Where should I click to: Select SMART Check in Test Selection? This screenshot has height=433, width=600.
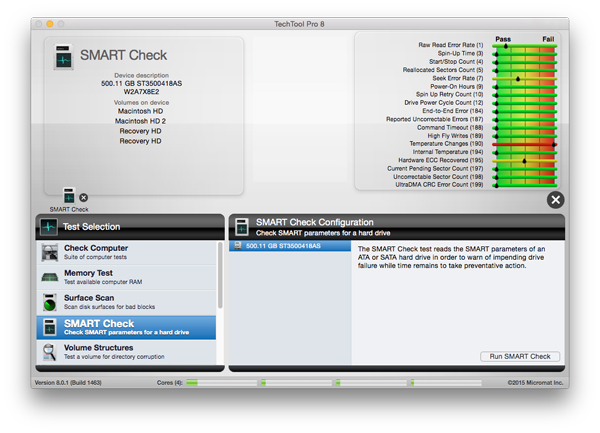(126, 327)
